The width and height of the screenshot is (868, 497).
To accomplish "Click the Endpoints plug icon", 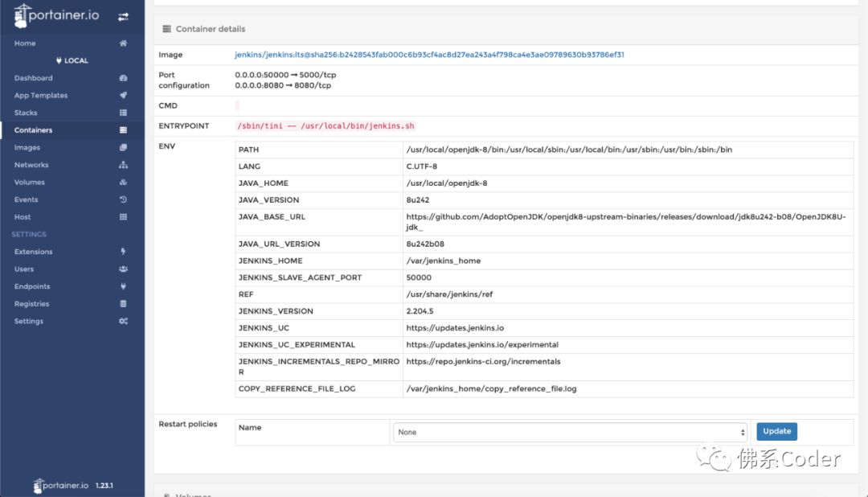I will click(x=123, y=286).
